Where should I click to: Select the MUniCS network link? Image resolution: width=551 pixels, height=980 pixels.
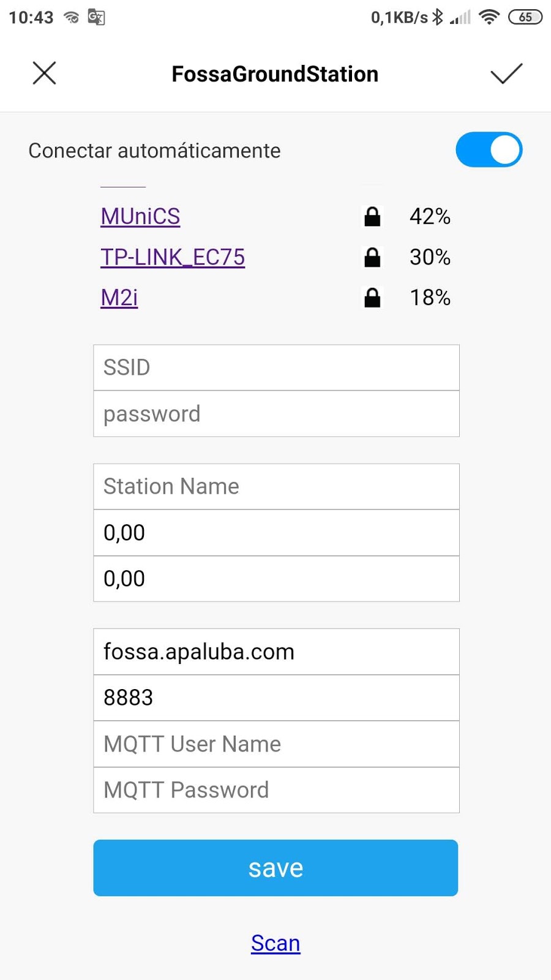(x=140, y=217)
